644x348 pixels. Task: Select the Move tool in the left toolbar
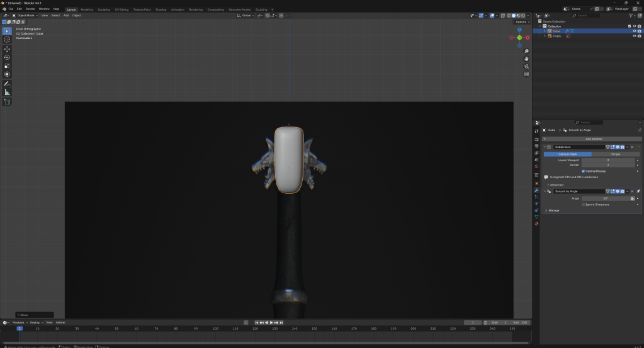(x=7, y=48)
